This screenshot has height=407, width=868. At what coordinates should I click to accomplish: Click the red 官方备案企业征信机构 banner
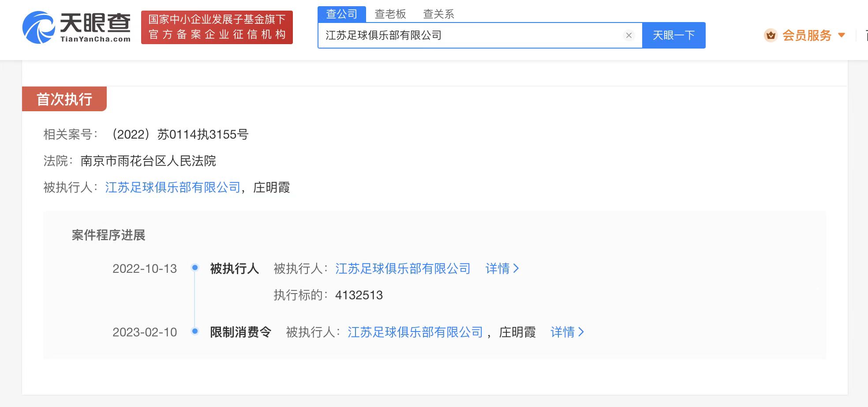click(217, 27)
